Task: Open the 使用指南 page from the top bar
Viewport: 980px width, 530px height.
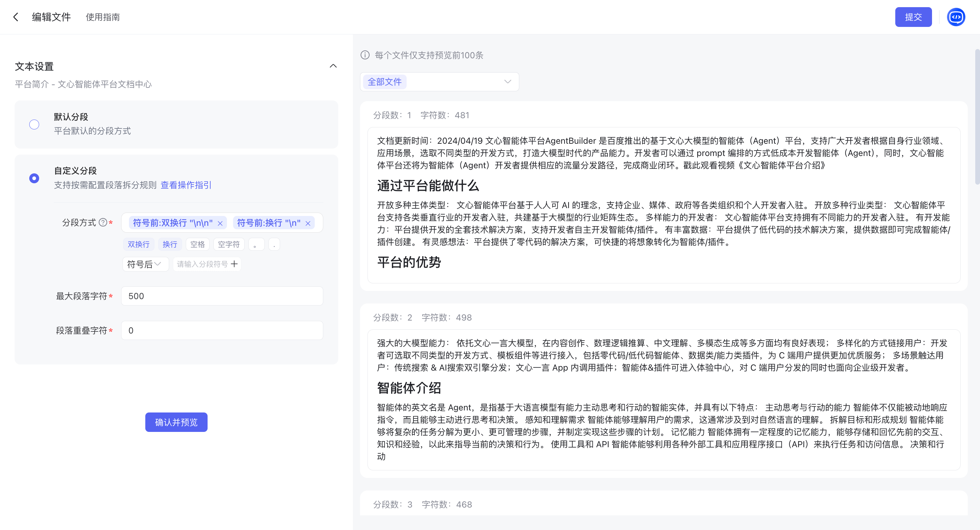Action: point(103,17)
